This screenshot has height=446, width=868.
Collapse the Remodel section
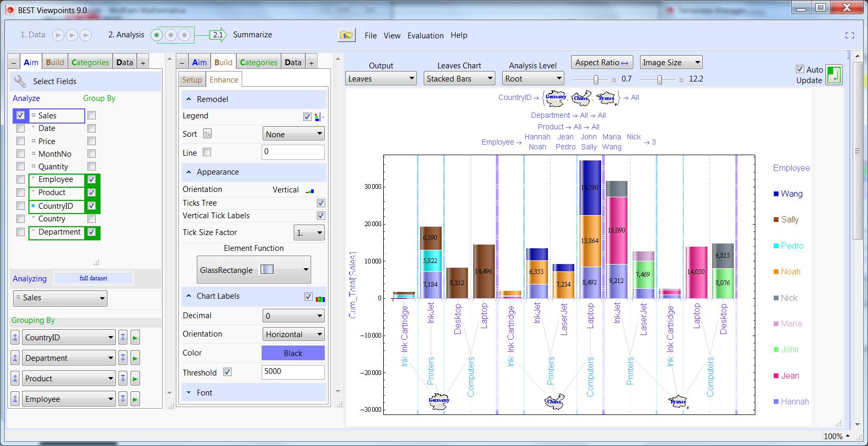[x=188, y=99]
